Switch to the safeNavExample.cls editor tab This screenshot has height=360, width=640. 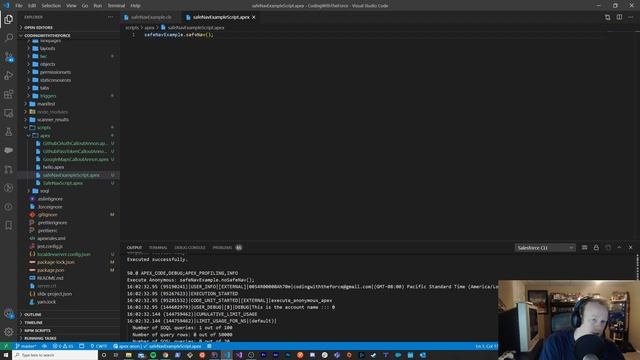coord(151,17)
